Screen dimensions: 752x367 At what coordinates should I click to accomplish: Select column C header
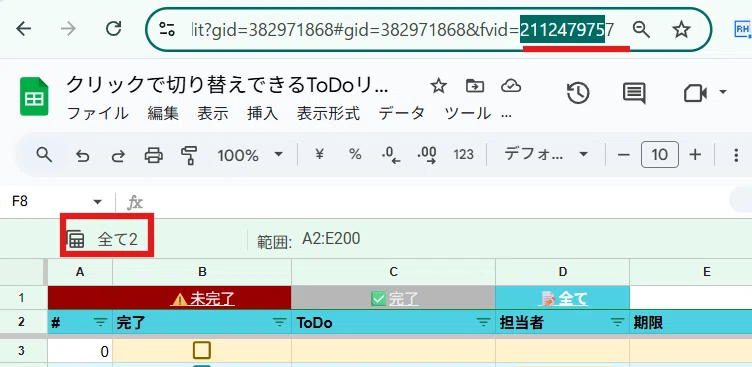coord(393,272)
